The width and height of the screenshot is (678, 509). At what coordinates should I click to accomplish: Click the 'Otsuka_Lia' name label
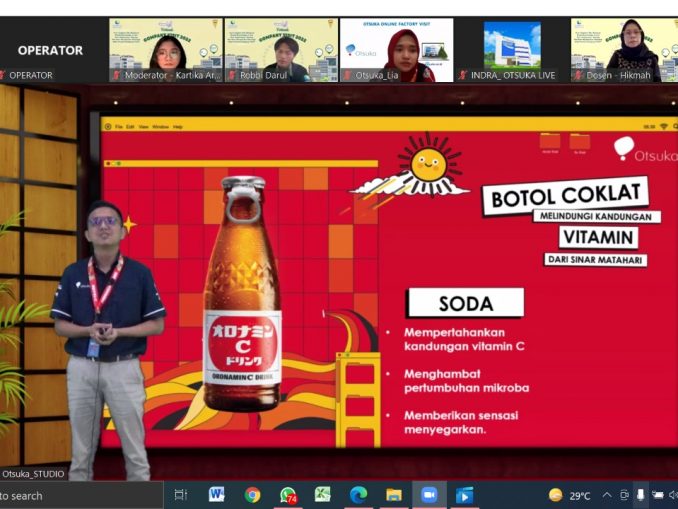(377, 75)
